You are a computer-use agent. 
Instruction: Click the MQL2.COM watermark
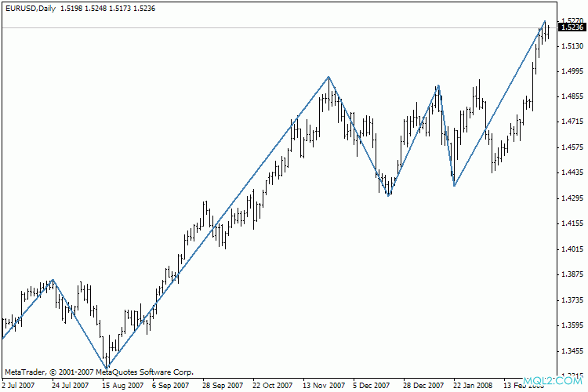point(563,381)
